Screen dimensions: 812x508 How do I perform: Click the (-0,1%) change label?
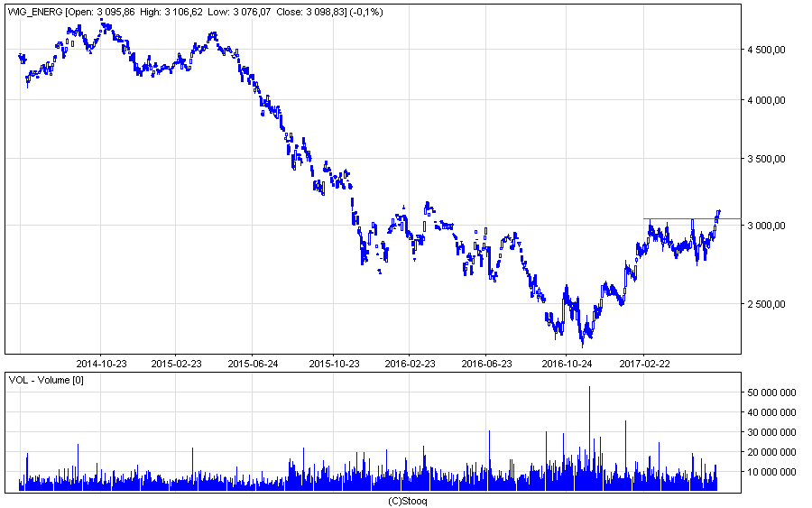click(x=366, y=12)
